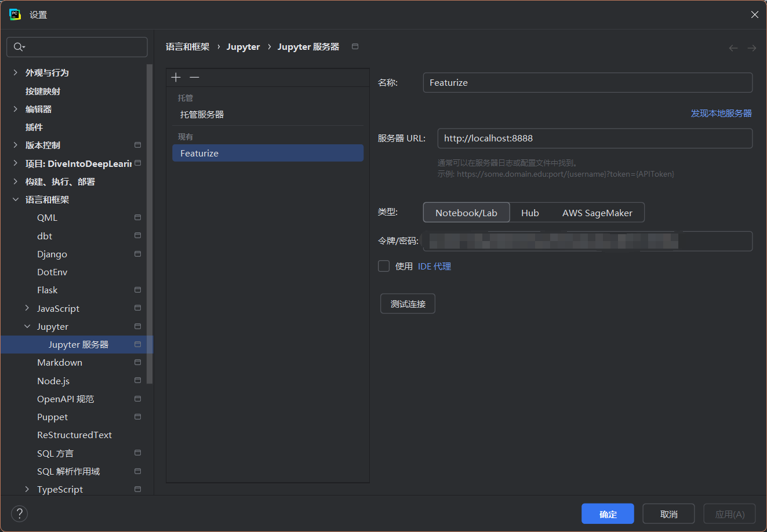Click project-level icon on dbt row
The image size is (767, 532).
(137, 235)
